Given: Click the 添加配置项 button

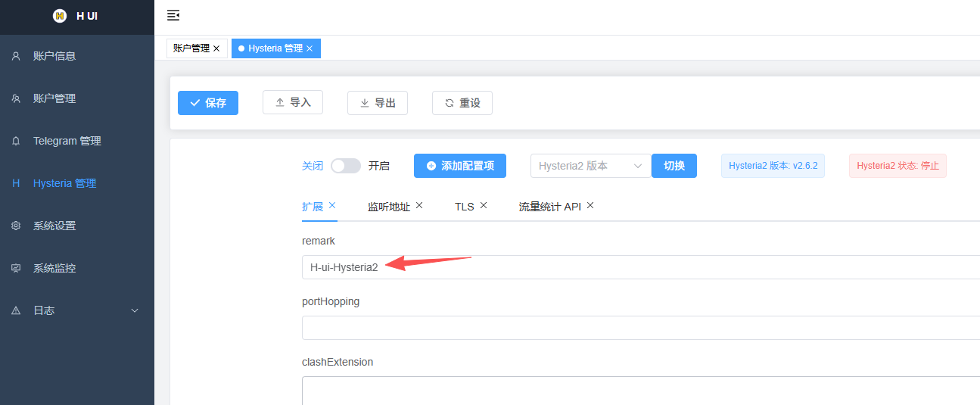Looking at the screenshot, I should [x=459, y=166].
